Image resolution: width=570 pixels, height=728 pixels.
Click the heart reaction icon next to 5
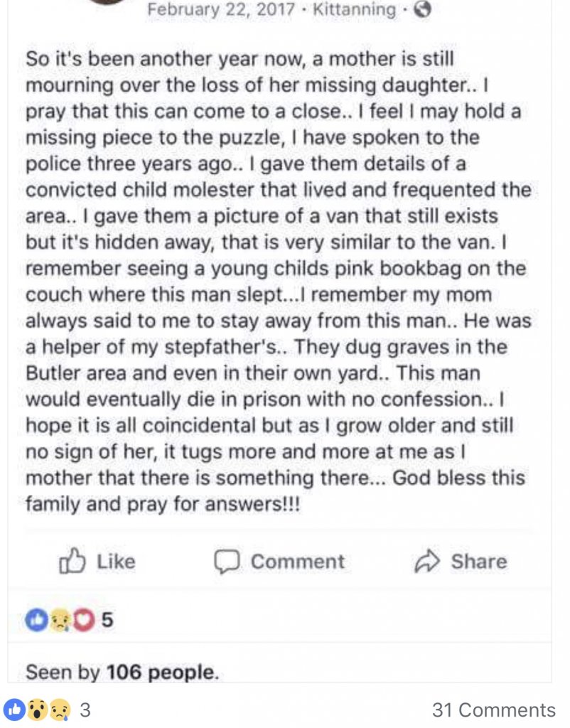[x=85, y=621]
